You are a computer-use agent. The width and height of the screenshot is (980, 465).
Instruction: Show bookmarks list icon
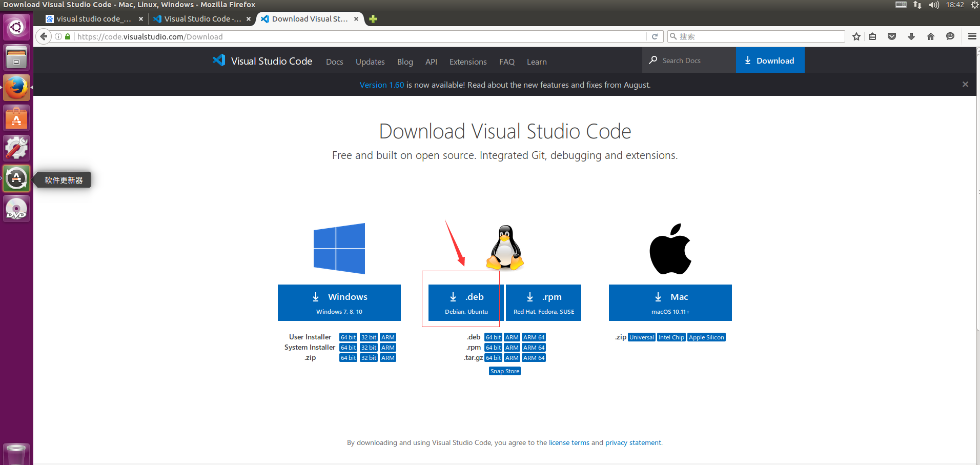pos(872,36)
